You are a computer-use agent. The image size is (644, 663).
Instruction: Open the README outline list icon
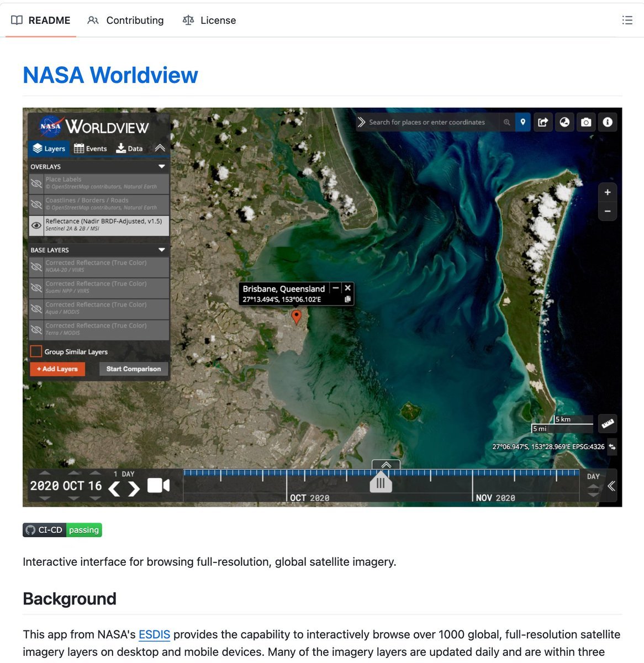(627, 20)
